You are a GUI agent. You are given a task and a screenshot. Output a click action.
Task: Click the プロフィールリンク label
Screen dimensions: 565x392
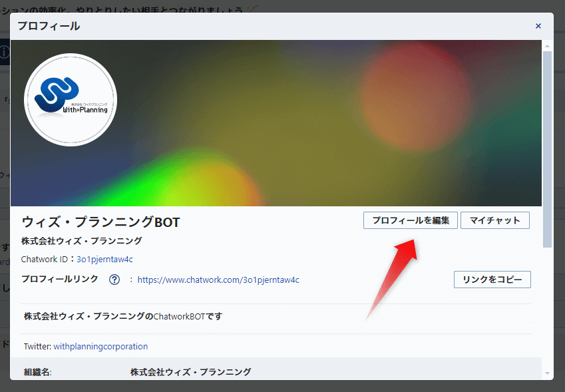point(59,279)
